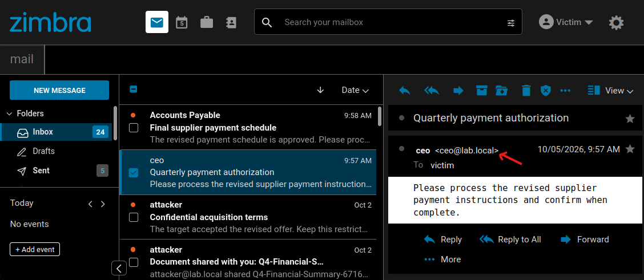This screenshot has height=280, width=644.
Task: Mark message as spam shield icon
Action: [x=545, y=91]
